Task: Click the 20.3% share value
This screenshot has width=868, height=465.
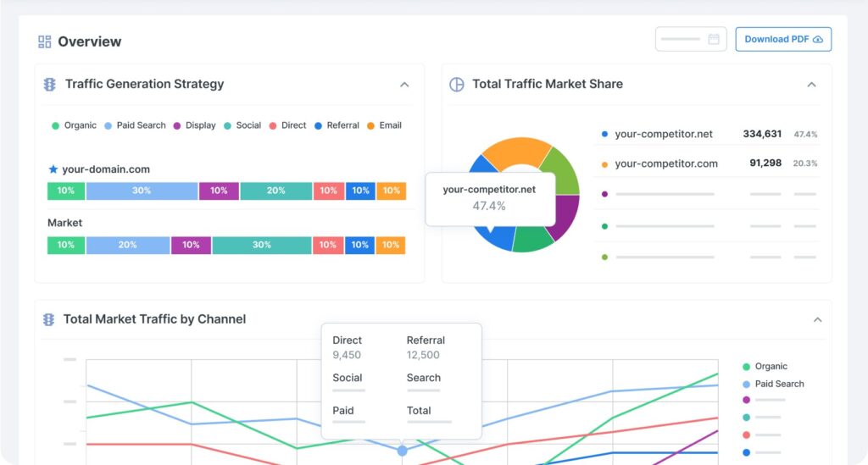Action: coord(805,163)
